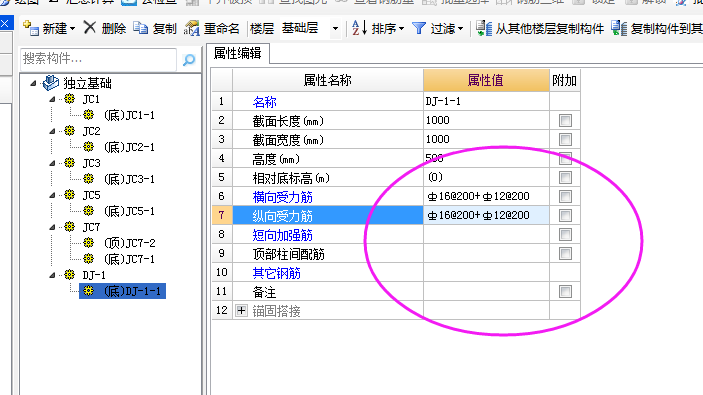Click the 横向受力筋 property link
Screen dimensions: 703x395
[282, 197]
